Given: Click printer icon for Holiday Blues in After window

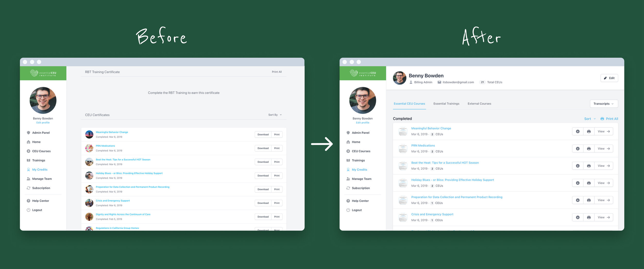Looking at the screenshot, I should tap(589, 183).
